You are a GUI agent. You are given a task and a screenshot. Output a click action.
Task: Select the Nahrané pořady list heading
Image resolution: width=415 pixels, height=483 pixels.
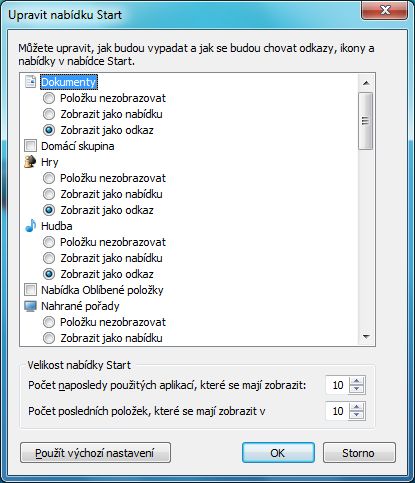click(80, 306)
